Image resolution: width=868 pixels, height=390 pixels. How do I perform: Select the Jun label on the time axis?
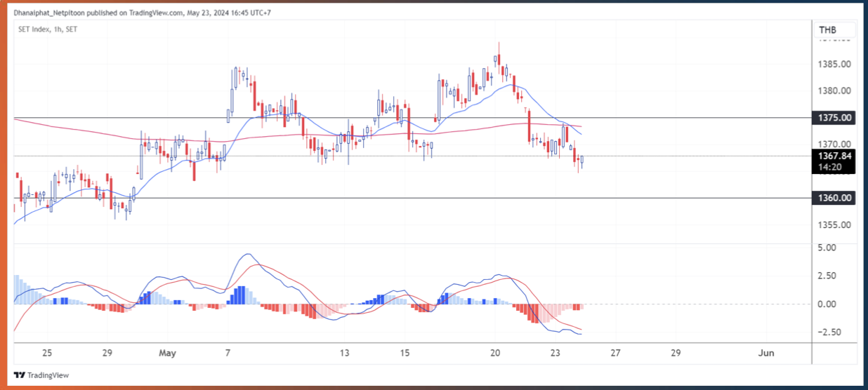[767, 353]
